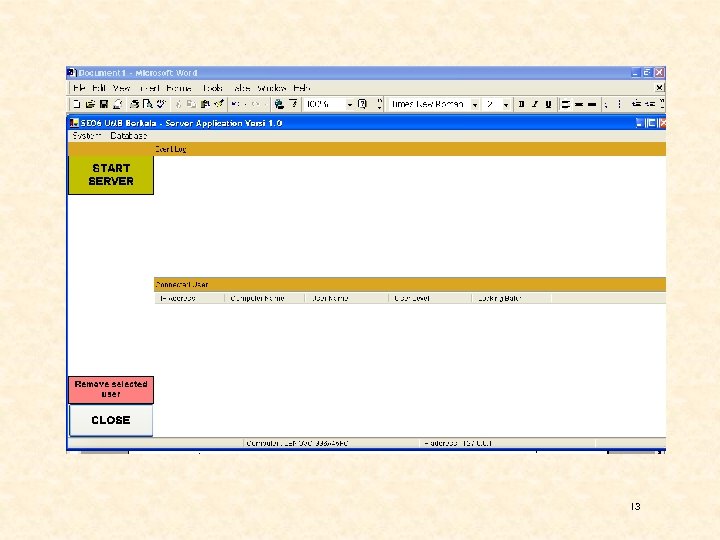Click User Name column header
Image resolution: width=720 pixels, height=540 pixels.
347,298
